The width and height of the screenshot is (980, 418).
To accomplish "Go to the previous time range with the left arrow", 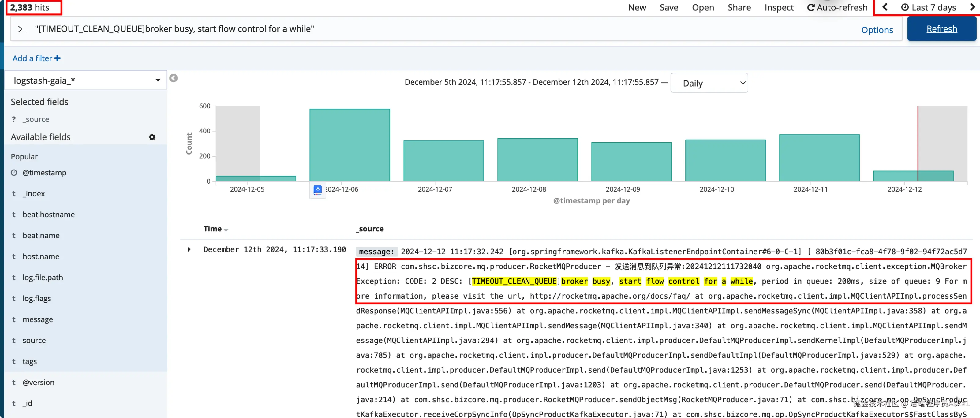I will [x=885, y=7].
